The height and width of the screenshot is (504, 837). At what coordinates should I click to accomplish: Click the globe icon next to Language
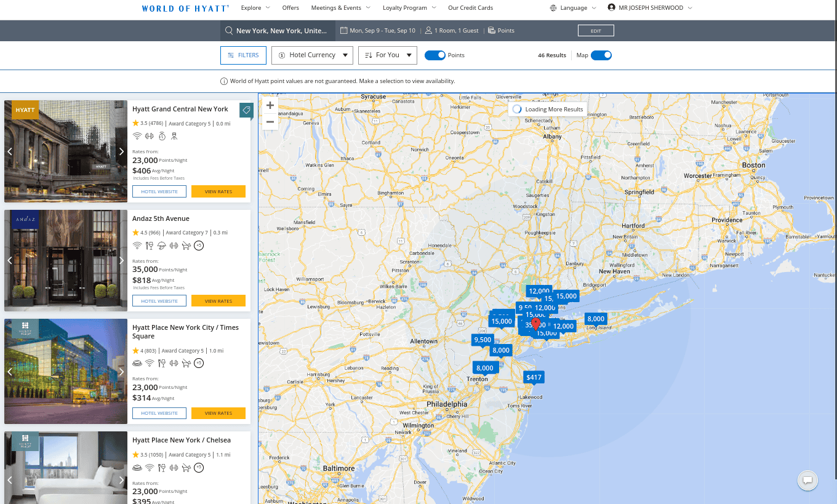coord(554,8)
